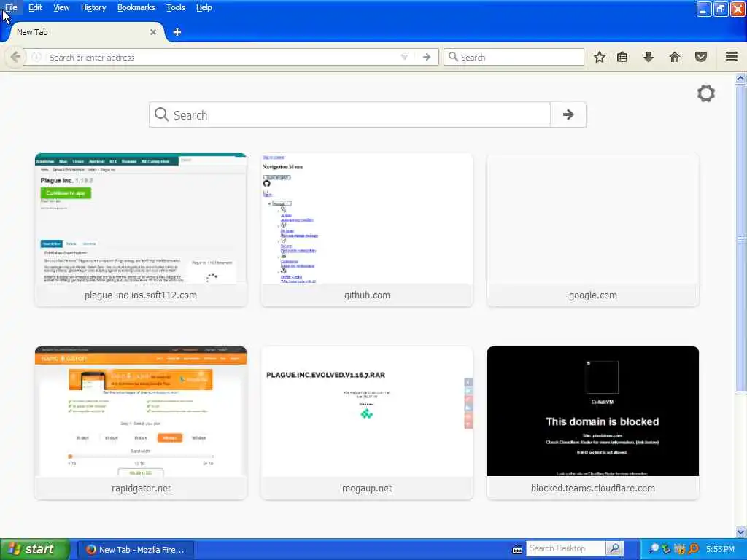The height and width of the screenshot is (560, 747).
Task: Click the Back navigation arrow
Action: tap(15, 57)
